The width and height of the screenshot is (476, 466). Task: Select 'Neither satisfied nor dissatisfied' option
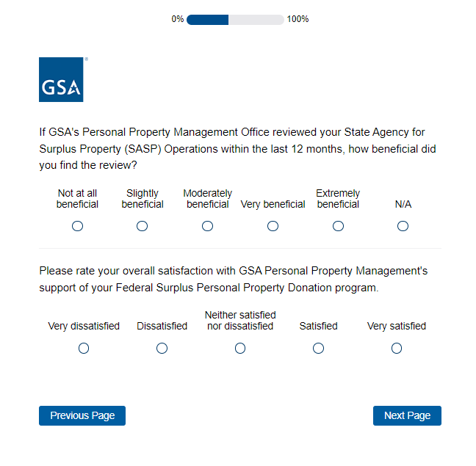(240, 349)
